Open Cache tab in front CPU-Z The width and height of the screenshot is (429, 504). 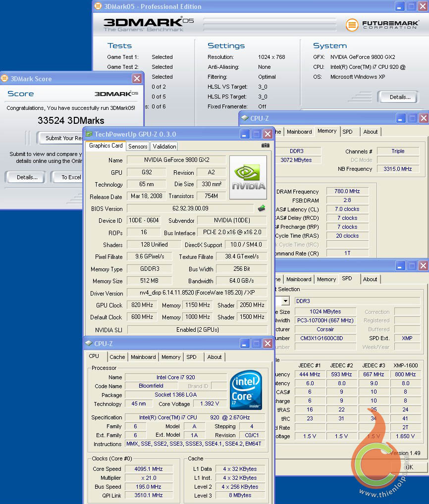click(x=117, y=357)
